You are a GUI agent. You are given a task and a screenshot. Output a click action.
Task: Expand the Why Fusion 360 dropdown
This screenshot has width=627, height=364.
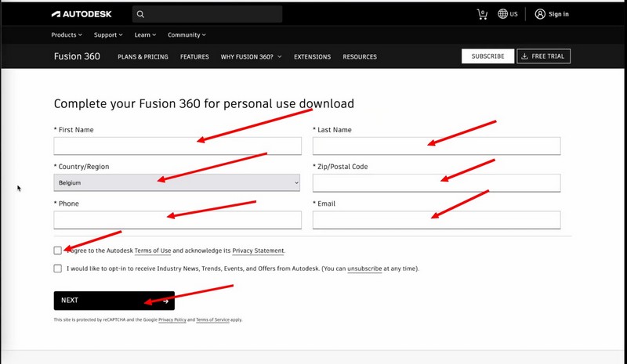click(x=251, y=57)
